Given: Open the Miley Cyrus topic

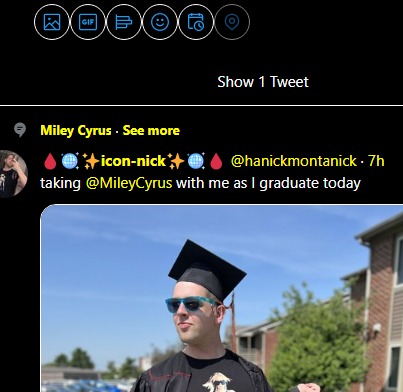Looking at the screenshot, I should point(76,130).
